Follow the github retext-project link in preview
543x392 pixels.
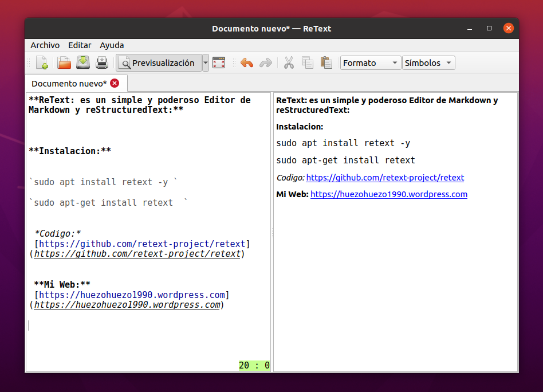[x=385, y=178]
